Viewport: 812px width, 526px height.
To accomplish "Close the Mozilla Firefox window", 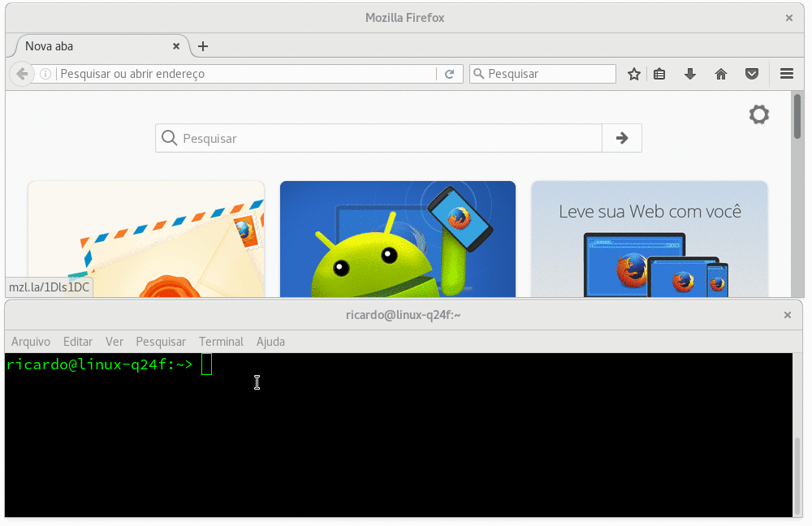I will tap(789, 18).
